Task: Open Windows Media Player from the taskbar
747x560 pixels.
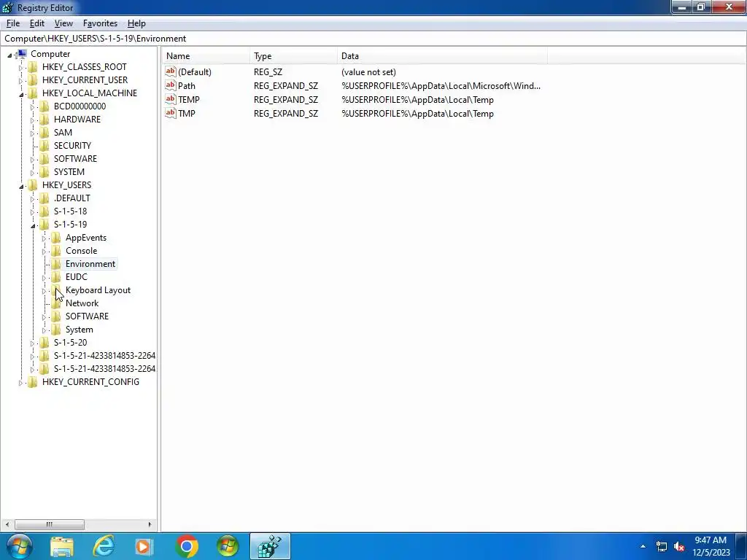Action: pyautogui.click(x=144, y=546)
